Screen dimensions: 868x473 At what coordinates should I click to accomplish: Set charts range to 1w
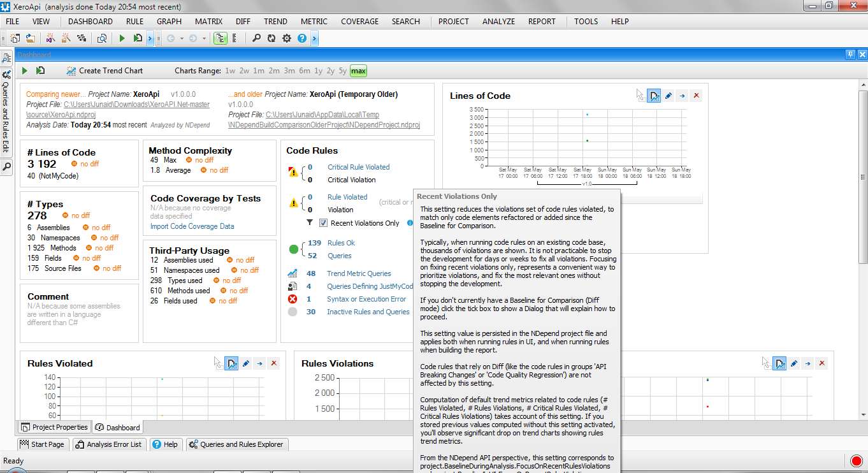(x=230, y=71)
